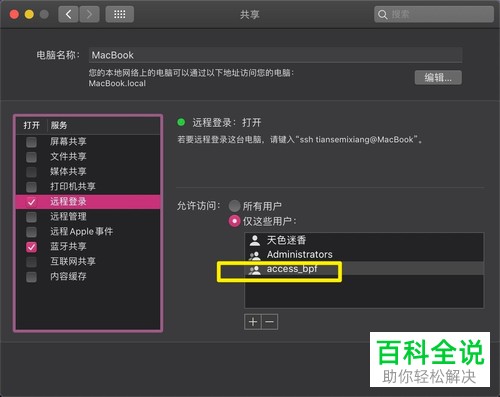The width and height of the screenshot is (500, 397).
Task: Click the search field
Action: coord(434,14)
